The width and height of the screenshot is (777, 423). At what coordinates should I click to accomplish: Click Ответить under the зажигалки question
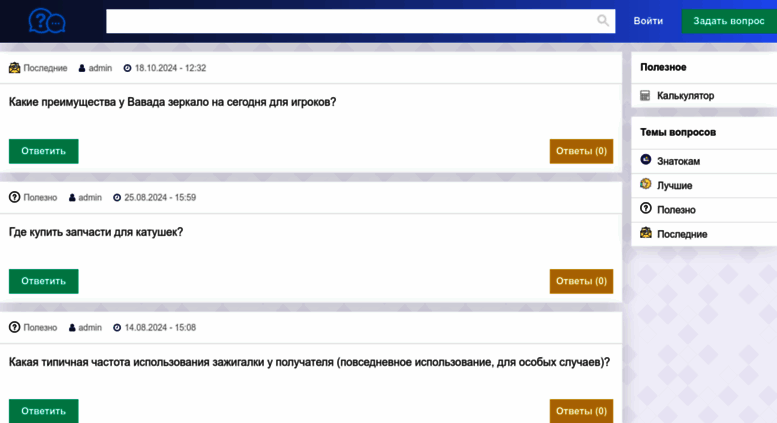tap(44, 411)
